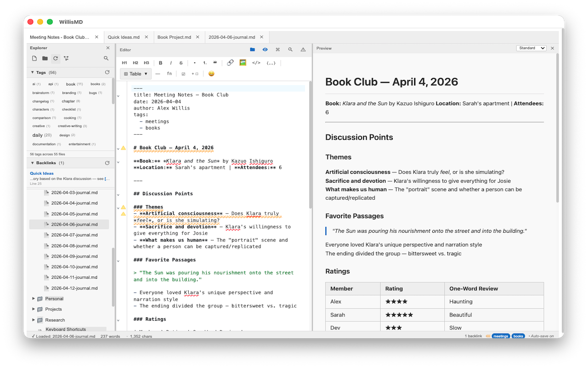Click the meetings tag pill in the status bar
Screen dimensions: 588x368
500,336
